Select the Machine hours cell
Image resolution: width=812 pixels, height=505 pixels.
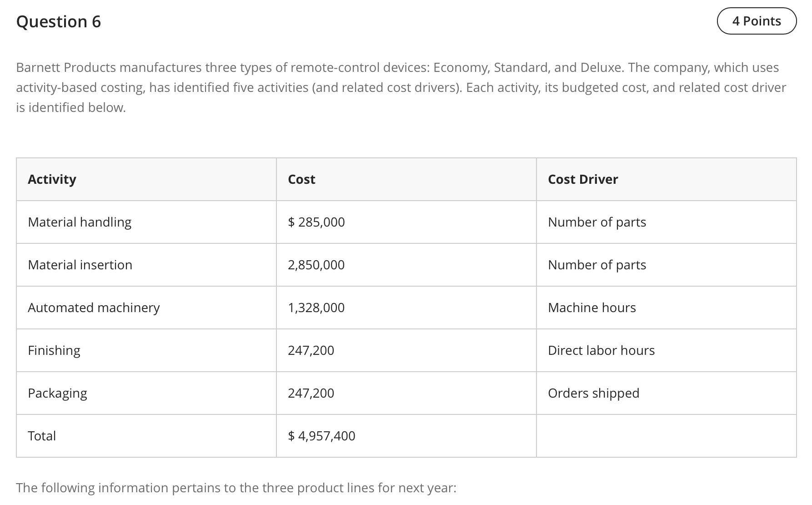click(x=667, y=308)
